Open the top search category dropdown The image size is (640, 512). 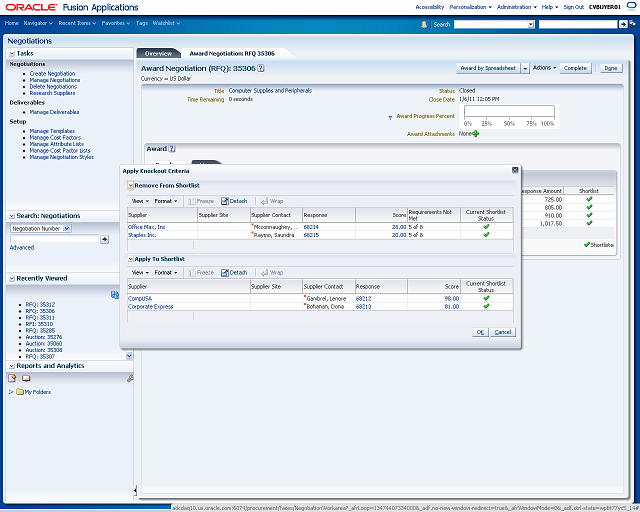pos(531,24)
